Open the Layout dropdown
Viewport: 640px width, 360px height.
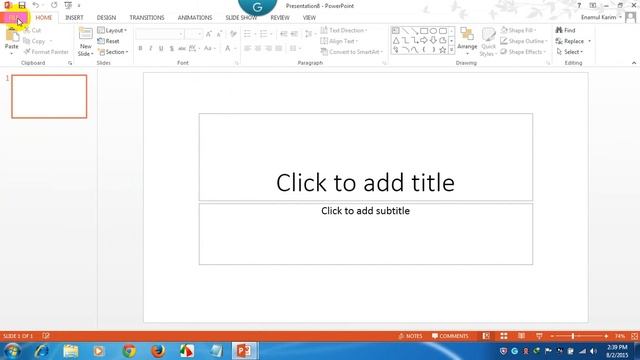coord(112,31)
